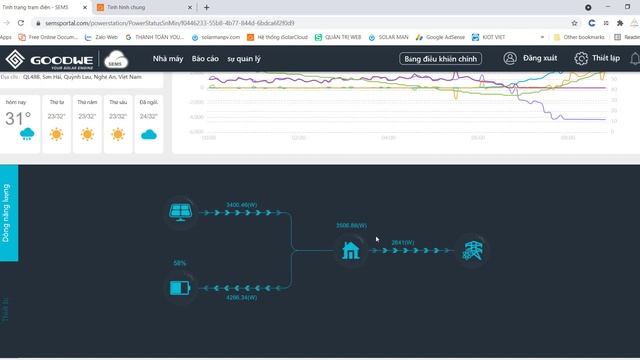This screenshot has height=360, width=640.
Task: Click the Thứ tư sun weather icon
Action: [x=56, y=134]
